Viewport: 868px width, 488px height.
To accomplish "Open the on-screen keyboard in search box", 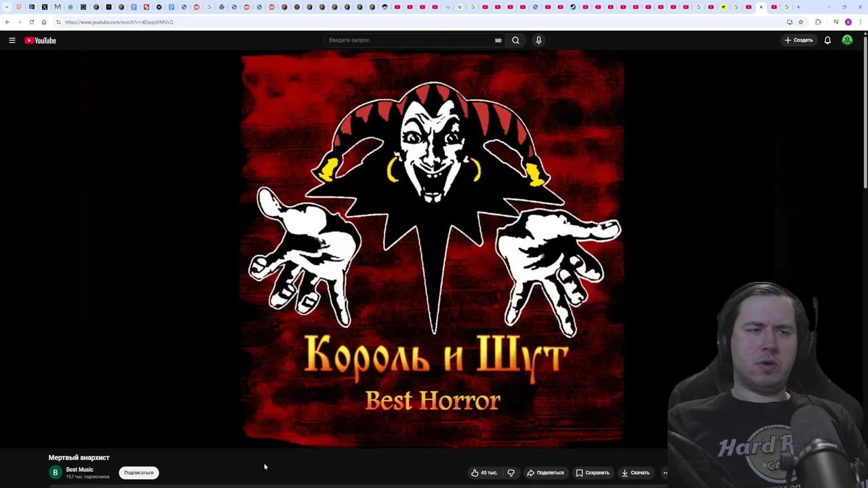I will pyautogui.click(x=498, y=40).
